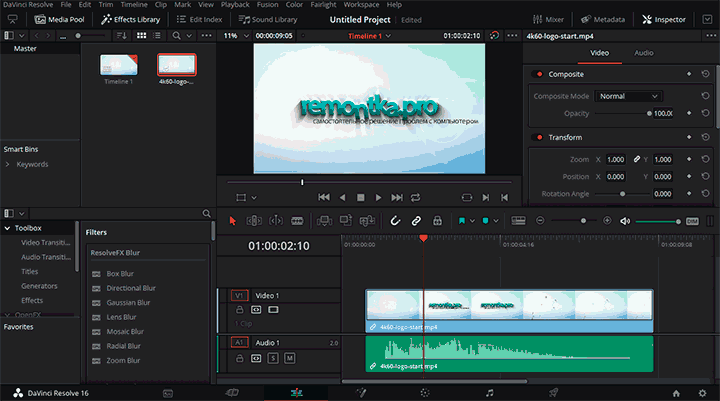Add keyframe for Rotation Angle
720x401 pixels.
[689, 194]
